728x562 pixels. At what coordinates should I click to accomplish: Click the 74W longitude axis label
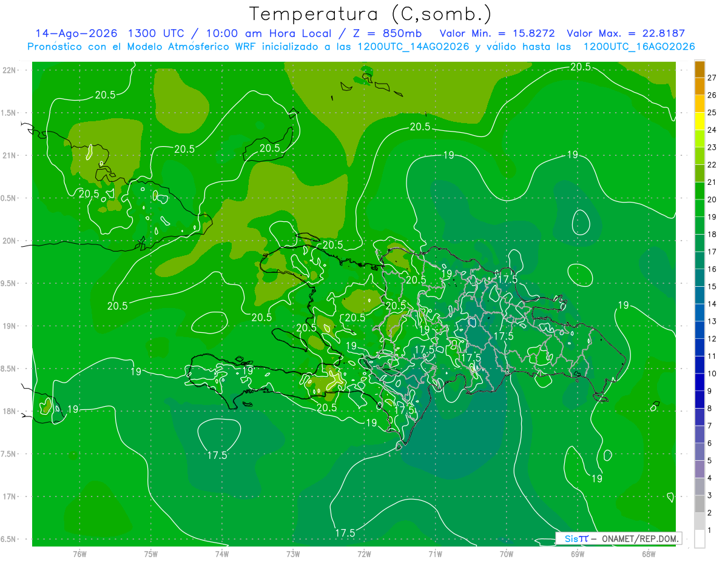pyautogui.click(x=222, y=554)
